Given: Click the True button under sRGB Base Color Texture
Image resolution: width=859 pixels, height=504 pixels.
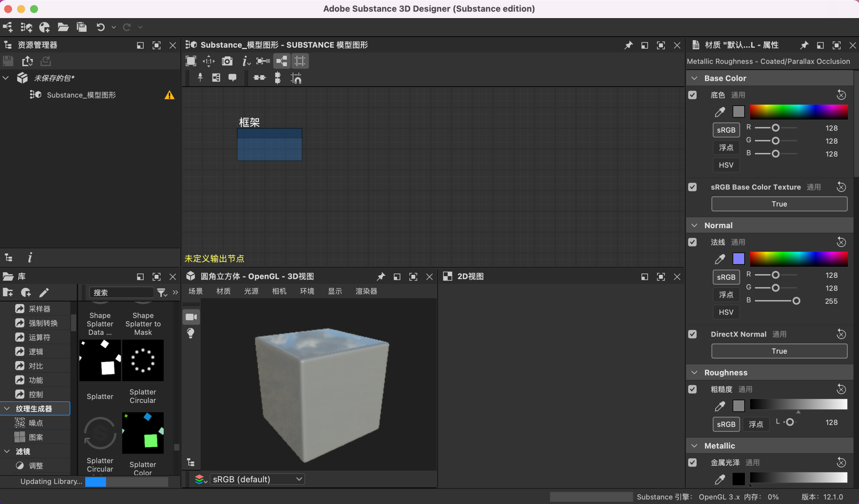Looking at the screenshot, I should [x=779, y=204].
